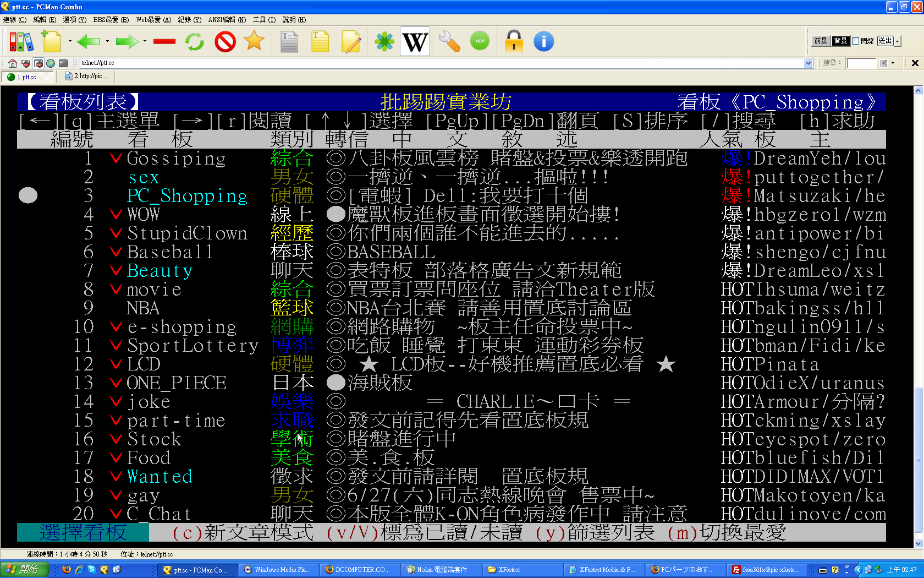Viewport: 924px width, 578px height.
Task: Click the 搜尋 search input field
Action: (x=861, y=63)
